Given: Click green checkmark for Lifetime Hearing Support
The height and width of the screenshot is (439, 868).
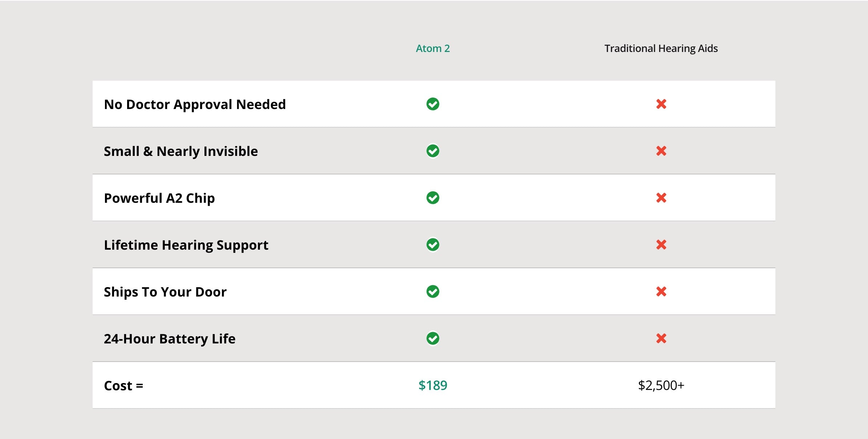Looking at the screenshot, I should pyautogui.click(x=433, y=245).
